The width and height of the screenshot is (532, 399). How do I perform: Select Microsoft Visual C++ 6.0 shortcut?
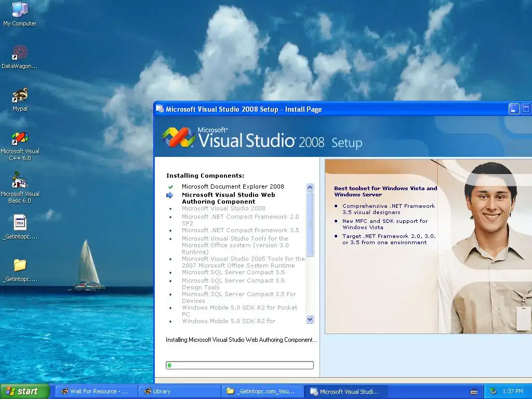(20, 146)
